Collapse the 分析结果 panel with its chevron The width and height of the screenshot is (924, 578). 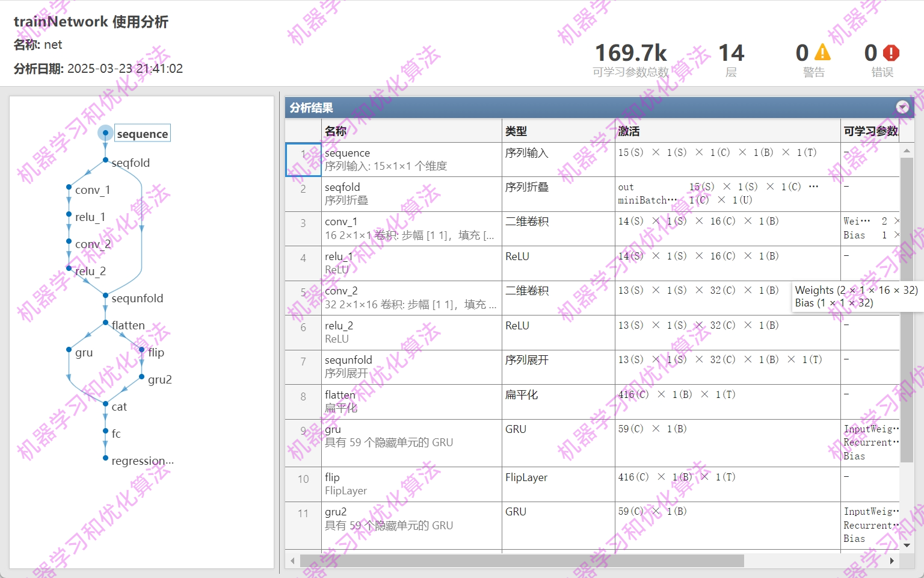[902, 107]
